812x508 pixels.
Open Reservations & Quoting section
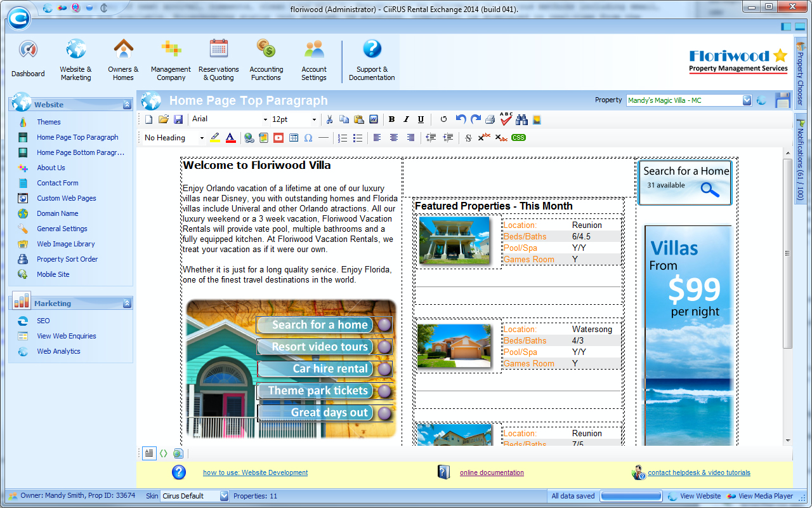[219, 59]
